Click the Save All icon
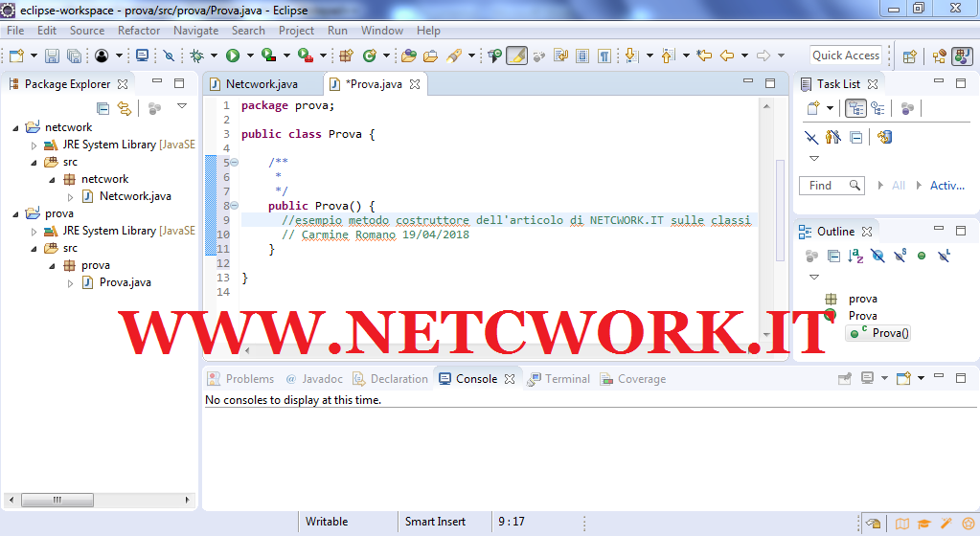This screenshot has height=536, width=980. (x=74, y=56)
